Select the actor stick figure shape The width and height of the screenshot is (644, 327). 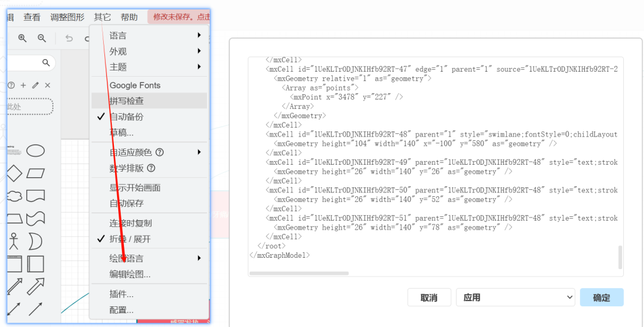point(13,241)
